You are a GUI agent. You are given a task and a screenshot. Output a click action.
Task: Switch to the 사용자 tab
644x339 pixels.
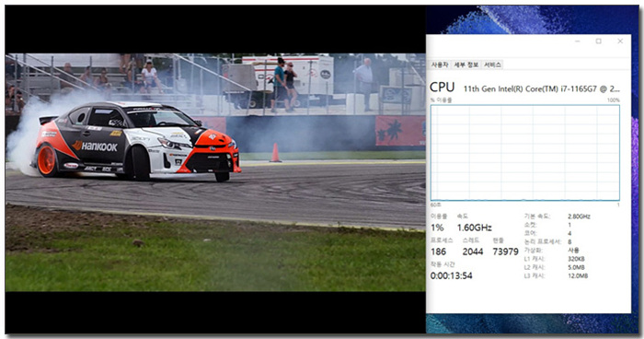(440, 65)
